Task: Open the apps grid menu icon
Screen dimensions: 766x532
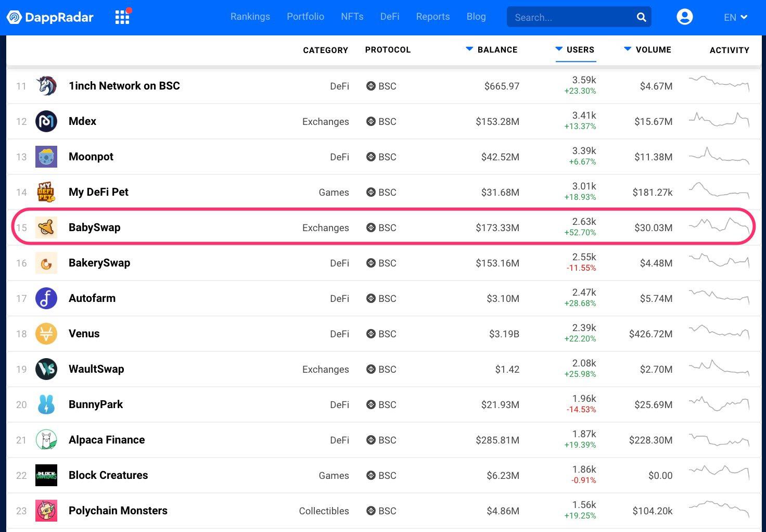Action: (122, 17)
